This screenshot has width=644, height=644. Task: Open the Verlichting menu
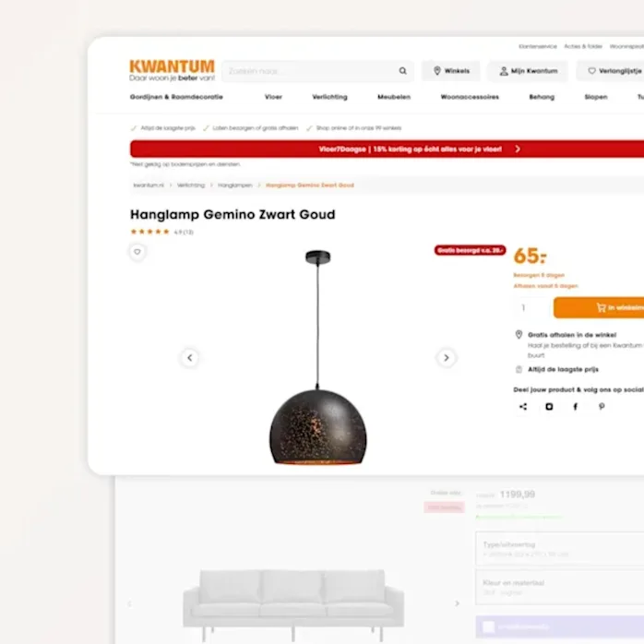click(329, 97)
